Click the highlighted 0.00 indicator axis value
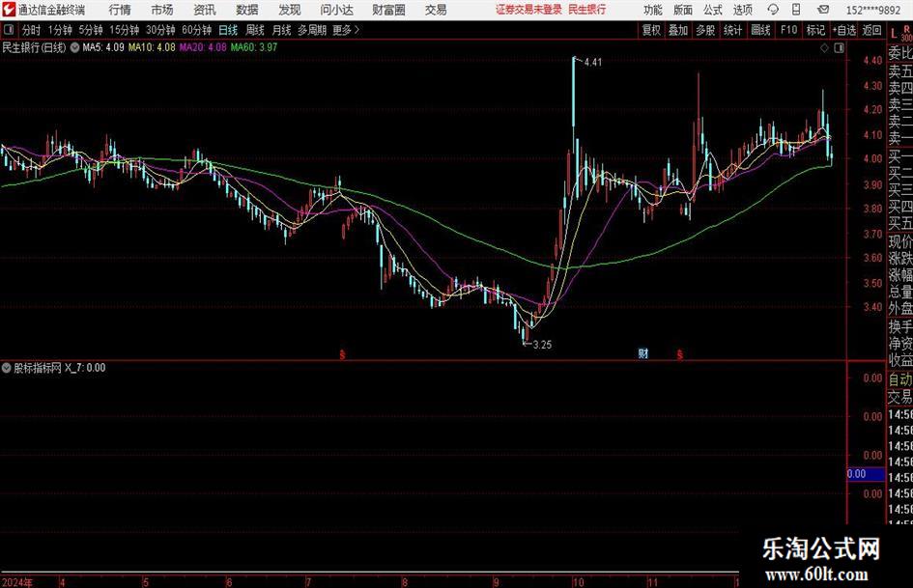This screenshot has height=588, width=913. tap(866, 474)
